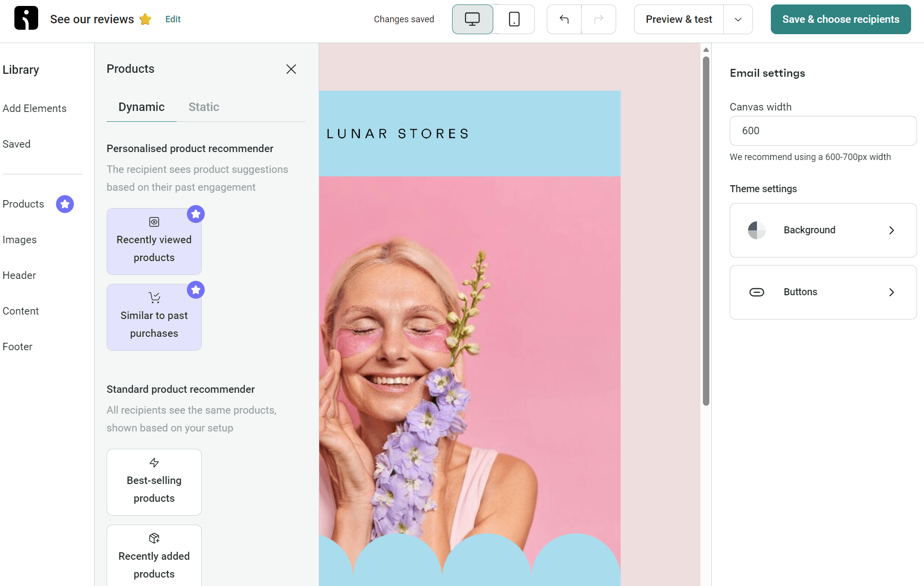Expand Background using its chevron

tap(891, 230)
